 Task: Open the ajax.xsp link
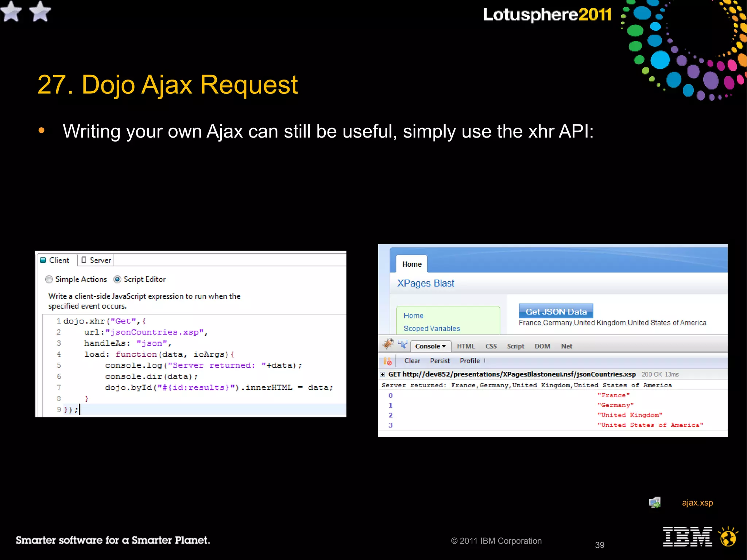pos(697,503)
